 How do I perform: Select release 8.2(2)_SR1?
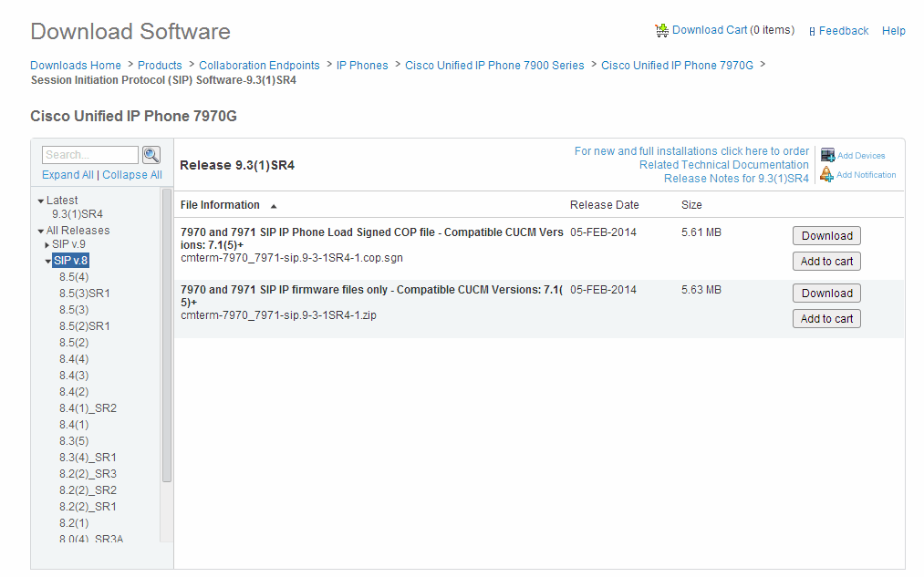coord(88,507)
